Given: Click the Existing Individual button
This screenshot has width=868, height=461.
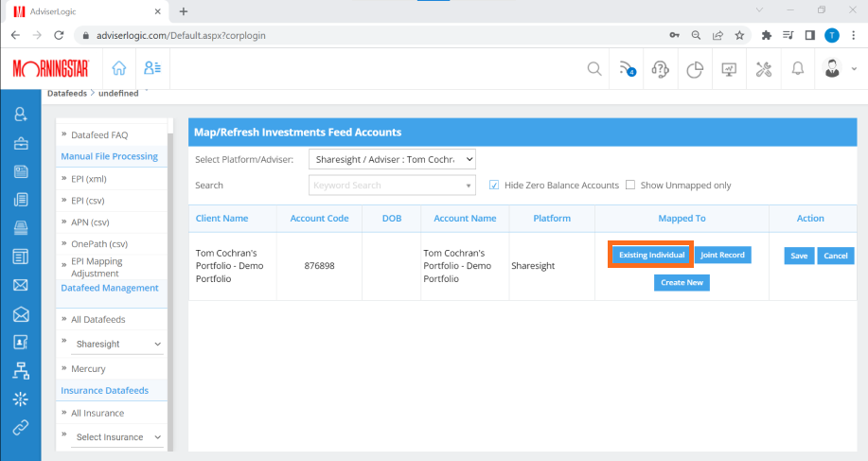Looking at the screenshot, I should 651,255.
